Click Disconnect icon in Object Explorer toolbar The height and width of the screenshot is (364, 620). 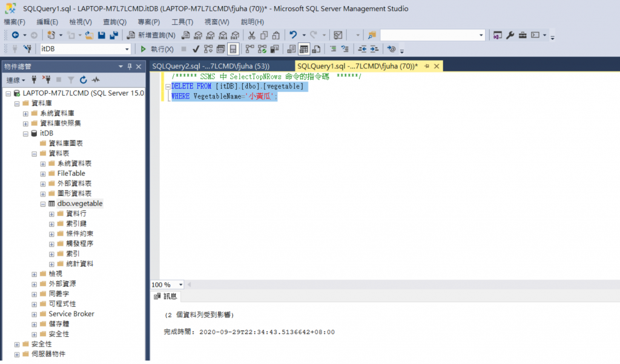46,80
